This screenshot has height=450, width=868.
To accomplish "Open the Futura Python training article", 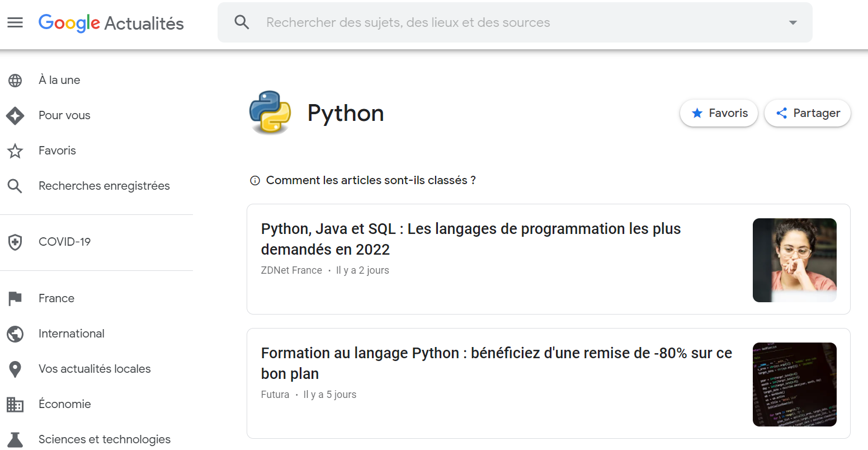I will pyautogui.click(x=496, y=363).
